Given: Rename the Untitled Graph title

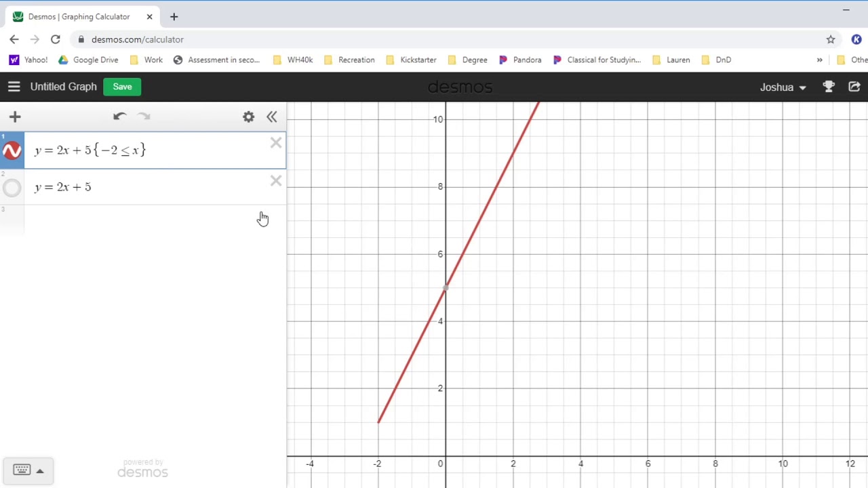Looking at the screenshot, I should pyautogui.click(x=64, y=87).
